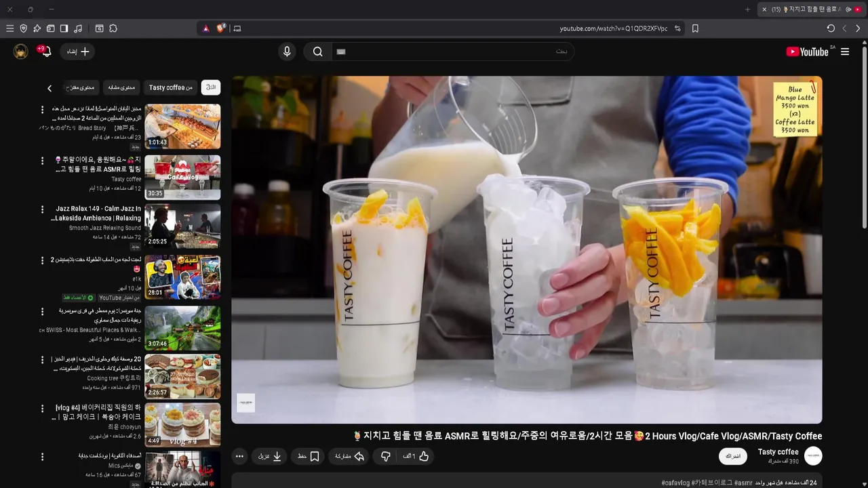Open the SWISS 3:07:46 video thumbnail
Viewport: 868px width, 488px height.
(182, 327)
